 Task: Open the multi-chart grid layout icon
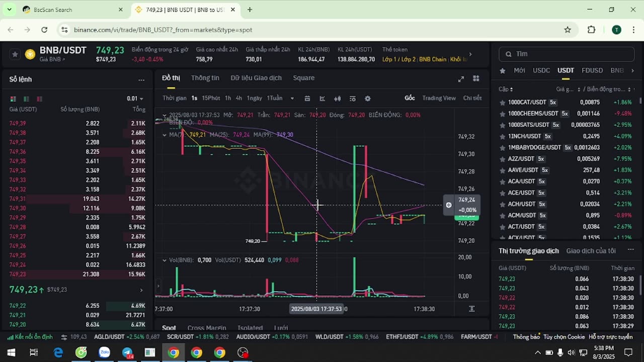[x=476, y=79]
